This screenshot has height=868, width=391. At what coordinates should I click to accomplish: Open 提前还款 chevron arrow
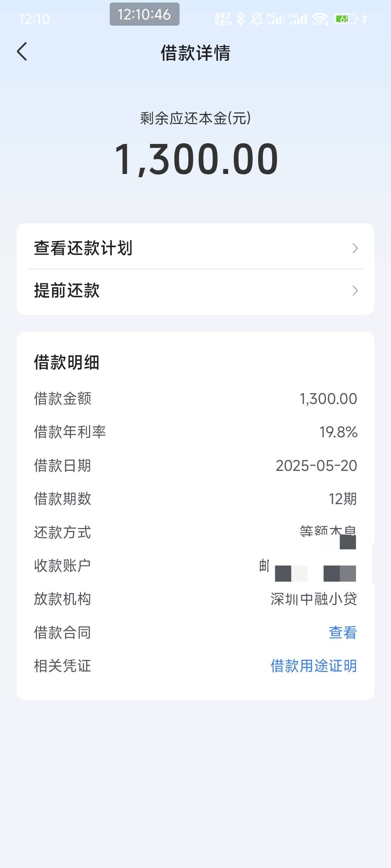[x=355, y=291]
